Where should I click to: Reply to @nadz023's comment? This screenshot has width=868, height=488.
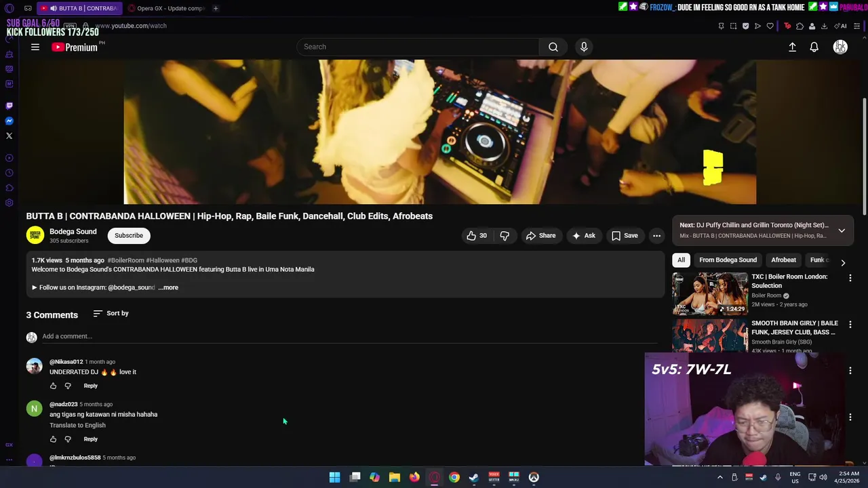[x=91, y=439]
